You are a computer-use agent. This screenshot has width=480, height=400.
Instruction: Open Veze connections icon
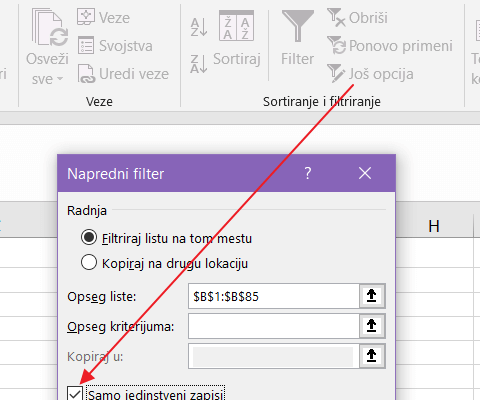86,17
